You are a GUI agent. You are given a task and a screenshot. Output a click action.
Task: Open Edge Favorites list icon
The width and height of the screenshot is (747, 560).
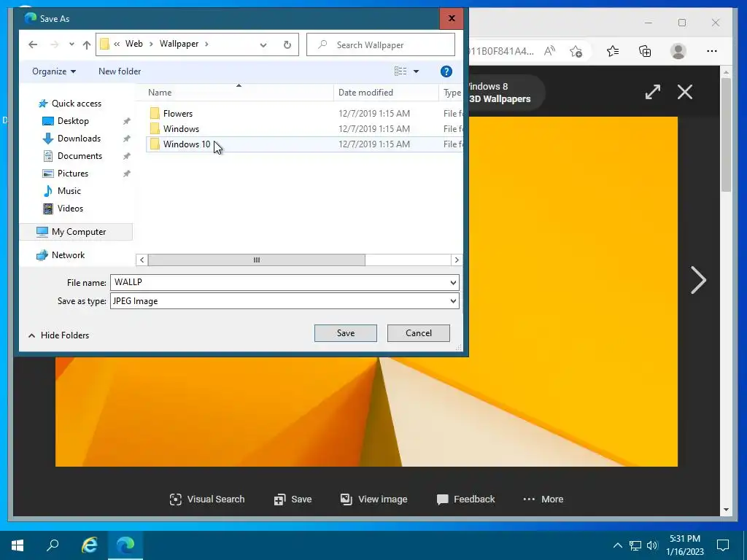tap(613, 51)
